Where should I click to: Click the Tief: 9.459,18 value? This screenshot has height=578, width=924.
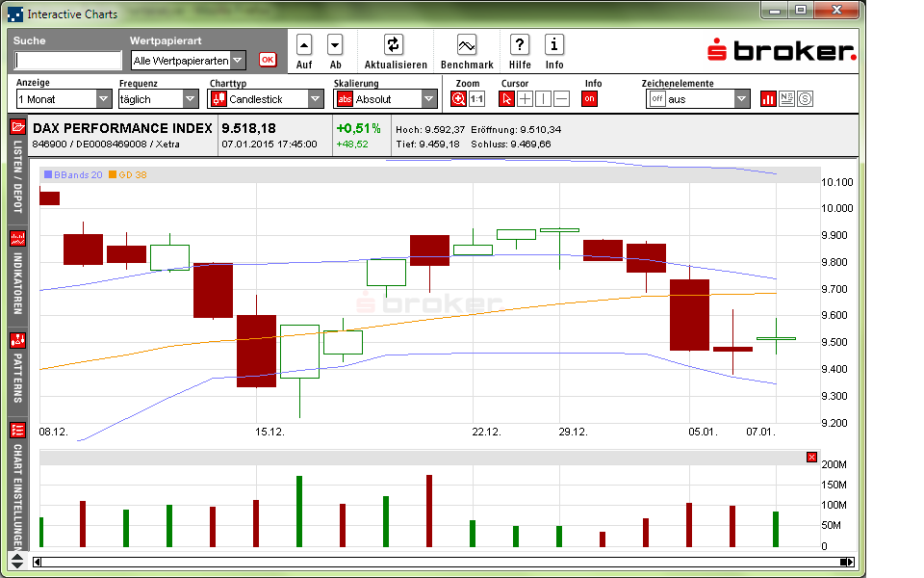click(427, 144)
